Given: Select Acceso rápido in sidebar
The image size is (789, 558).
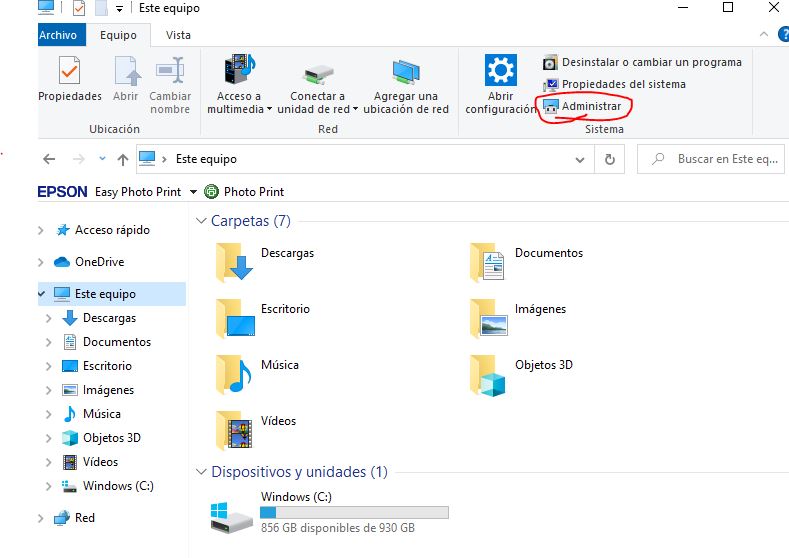Looking at the screenshot, I should point(103,230).
